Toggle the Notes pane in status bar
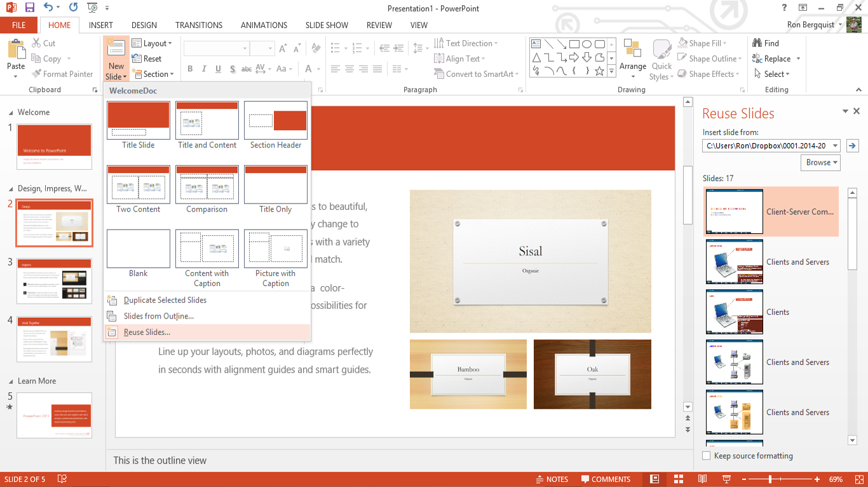 (552, 479)
